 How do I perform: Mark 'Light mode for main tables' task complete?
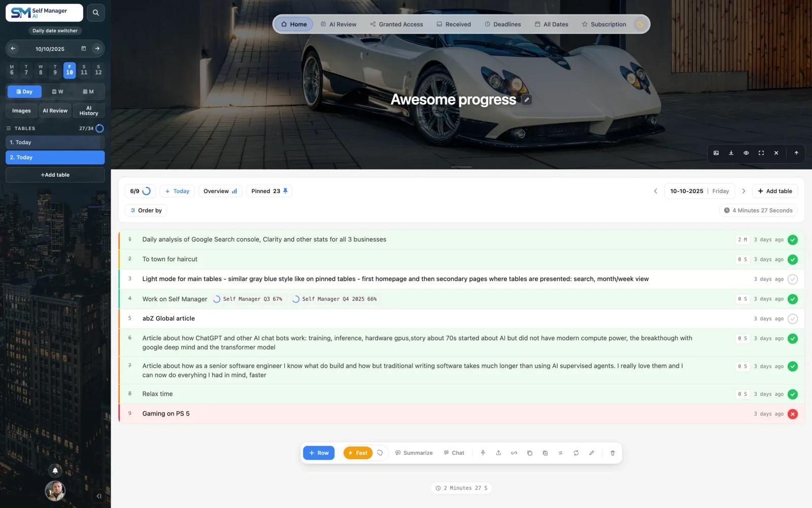[793, 279]
